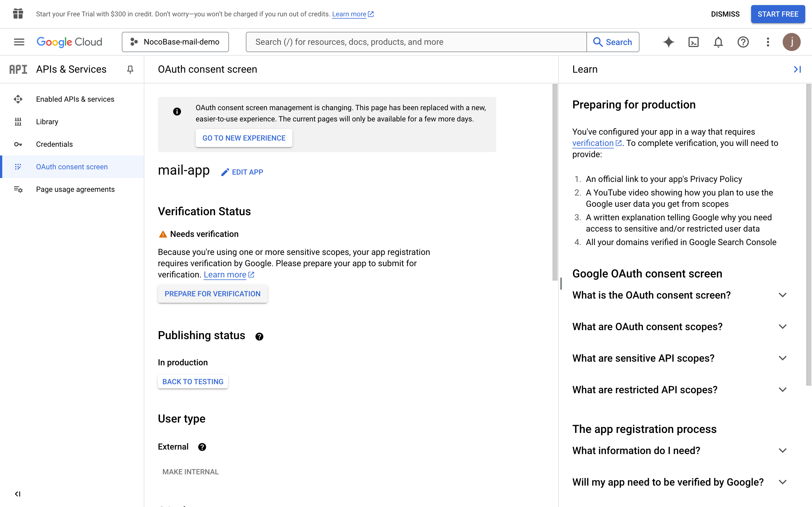This screenshot has height=507, width=812.
Task: Open the notifications bell
Action: (718, 42)
